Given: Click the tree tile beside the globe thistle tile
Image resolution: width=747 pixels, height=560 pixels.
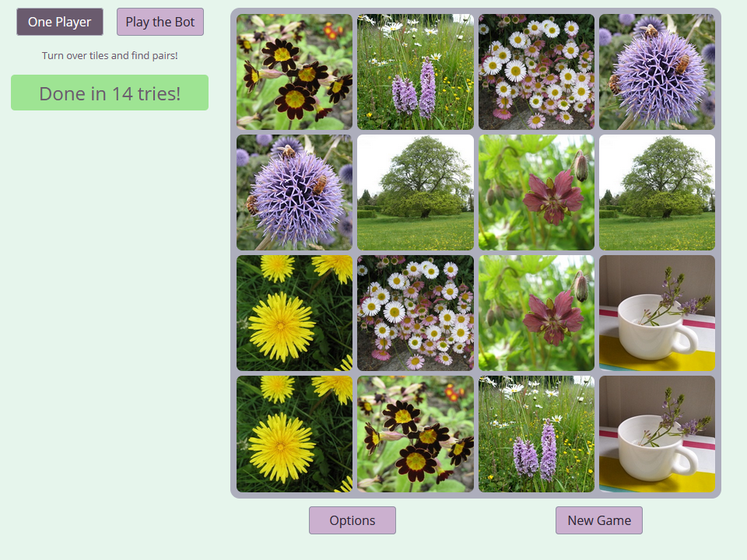Looking at the screenshot, I should (x=416, y=192).
